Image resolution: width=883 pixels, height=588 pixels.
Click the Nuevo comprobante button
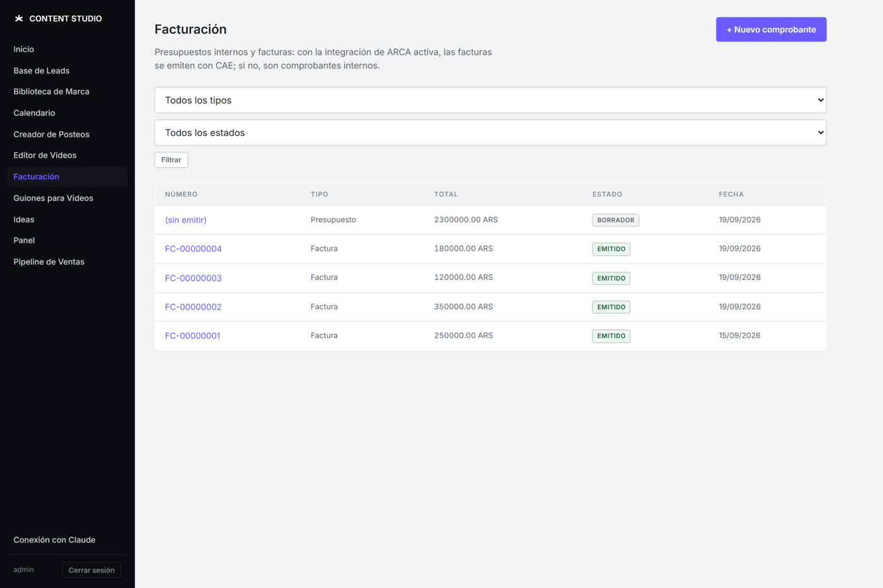click(771, 30)
